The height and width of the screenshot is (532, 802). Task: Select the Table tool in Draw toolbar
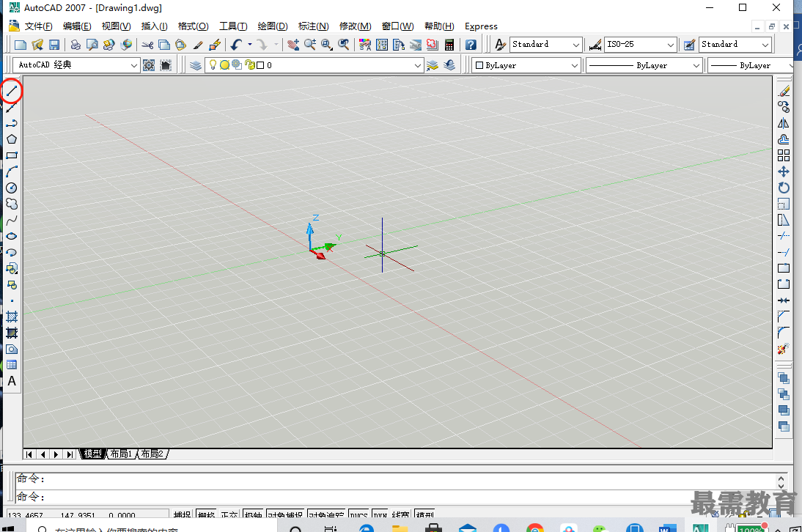12,365
